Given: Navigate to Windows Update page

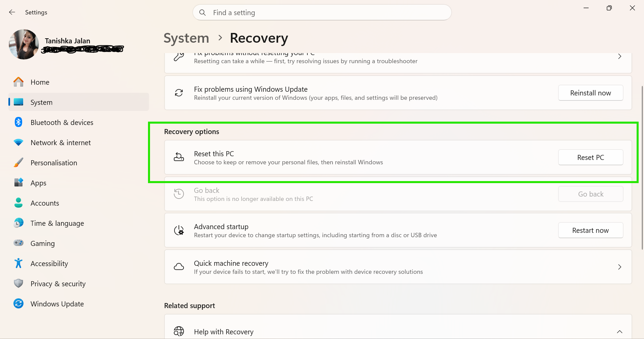Looking at the screenshot, I should [x=79, y=304].
